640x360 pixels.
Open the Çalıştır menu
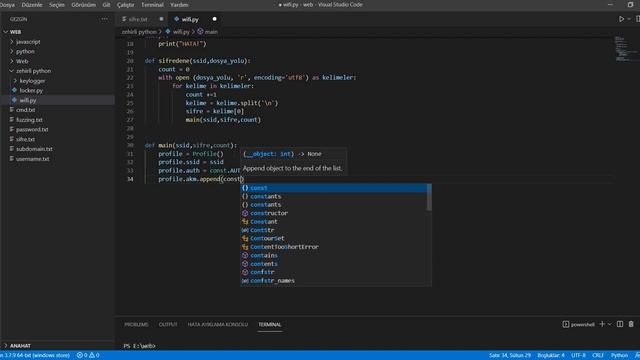(x=126, y=5)
